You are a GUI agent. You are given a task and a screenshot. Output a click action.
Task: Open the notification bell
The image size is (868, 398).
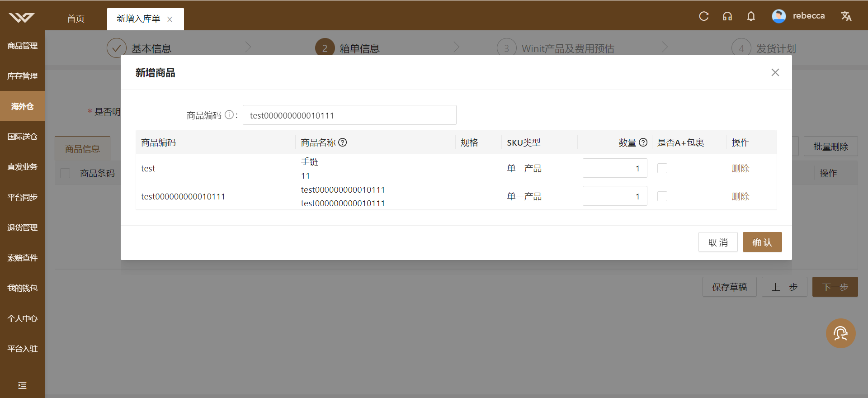751,16
